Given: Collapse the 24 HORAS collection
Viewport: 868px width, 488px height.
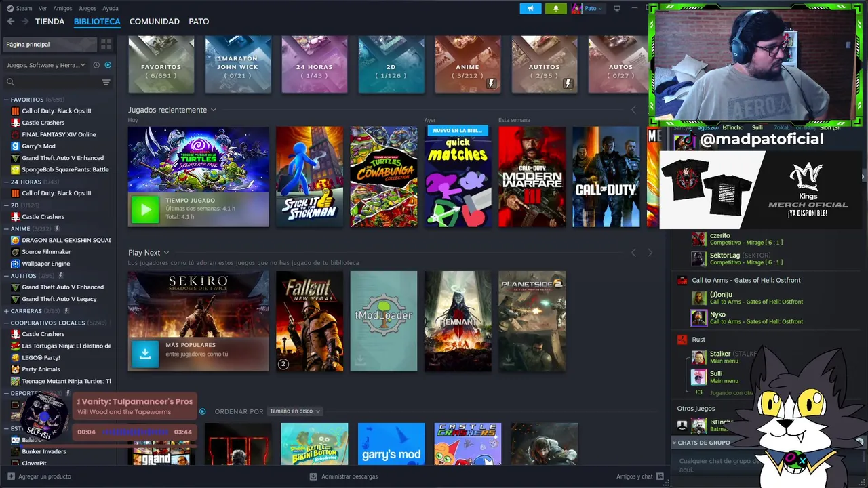Looking at the screenshot, I should (6, 182).
